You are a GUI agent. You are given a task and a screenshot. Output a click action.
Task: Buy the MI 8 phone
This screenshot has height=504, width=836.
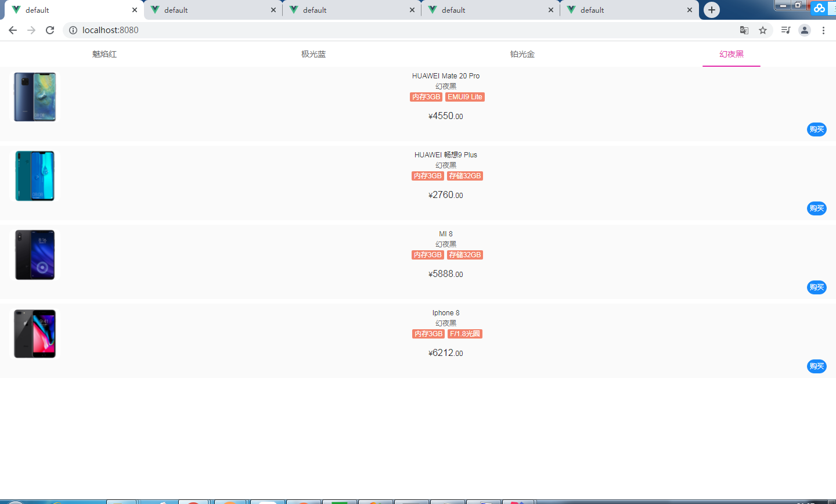click(x=817, y=287)
